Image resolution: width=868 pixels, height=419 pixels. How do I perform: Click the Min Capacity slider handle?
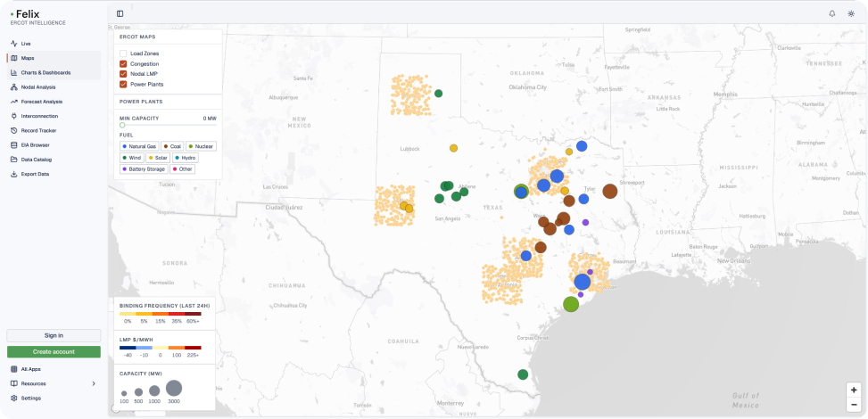pos(122,125)
